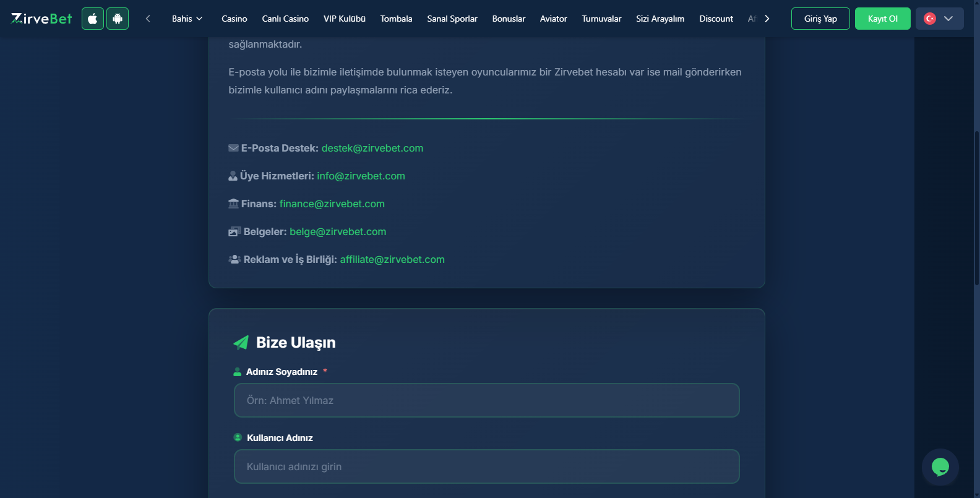Click the paper plane icon beside Bize Ulaşın
The width and height of the screenshot is (980, 498).
pos(241,343)
